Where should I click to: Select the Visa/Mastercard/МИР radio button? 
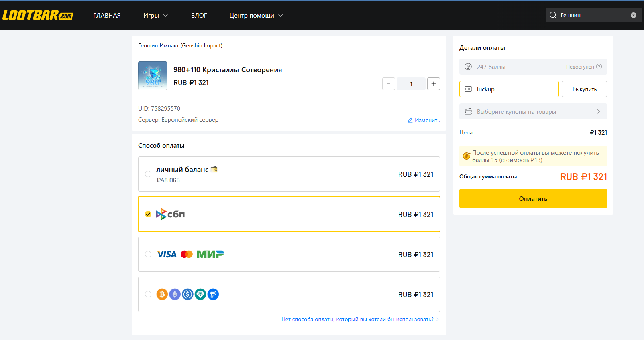(x=148, y=254)
